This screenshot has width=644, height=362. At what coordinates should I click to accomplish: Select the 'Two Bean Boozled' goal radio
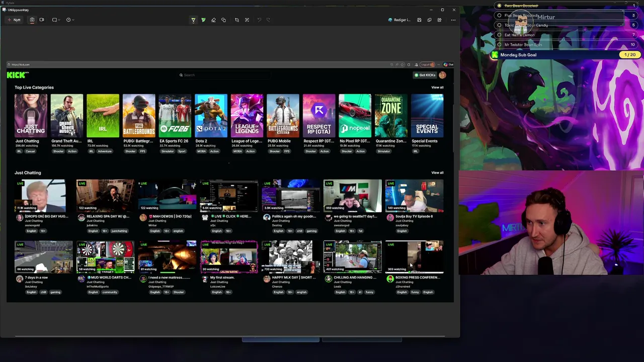499,6
